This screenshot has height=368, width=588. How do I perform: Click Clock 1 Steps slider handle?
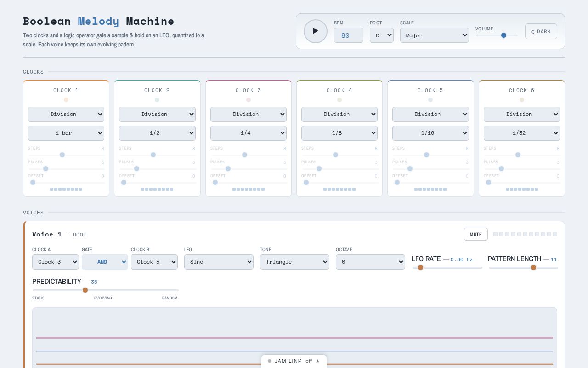click(62, 155)
